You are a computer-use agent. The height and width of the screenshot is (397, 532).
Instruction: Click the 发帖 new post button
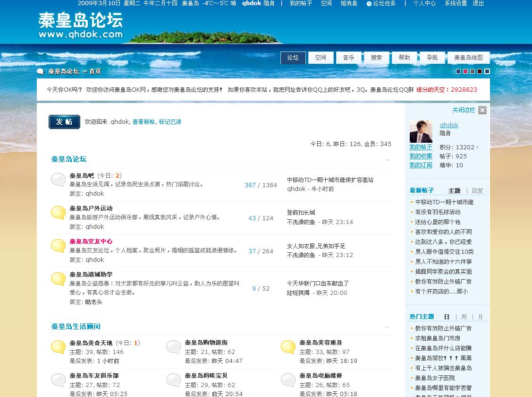coord(64,122)
